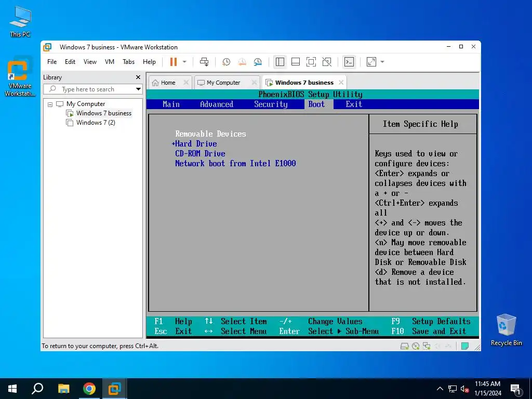Viewport: 532px width, 399px height.
Task: Open the Help menu
Action: tap(149, 62)
